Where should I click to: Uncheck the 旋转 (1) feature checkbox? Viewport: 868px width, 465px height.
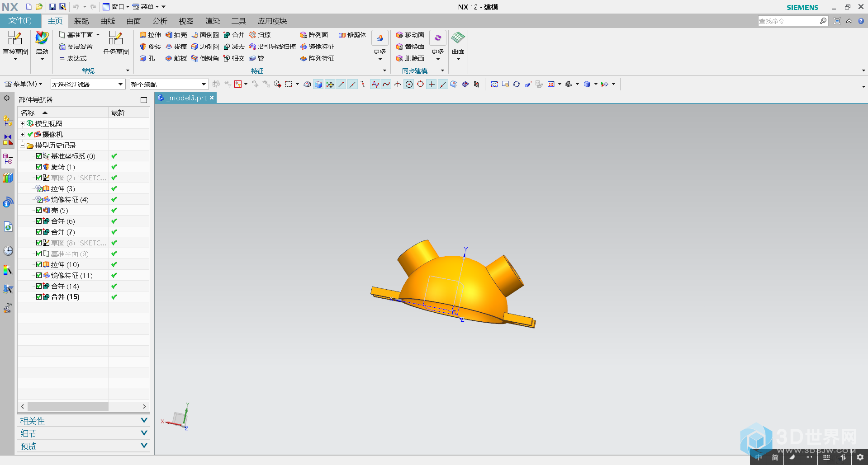tap(39, 167)
